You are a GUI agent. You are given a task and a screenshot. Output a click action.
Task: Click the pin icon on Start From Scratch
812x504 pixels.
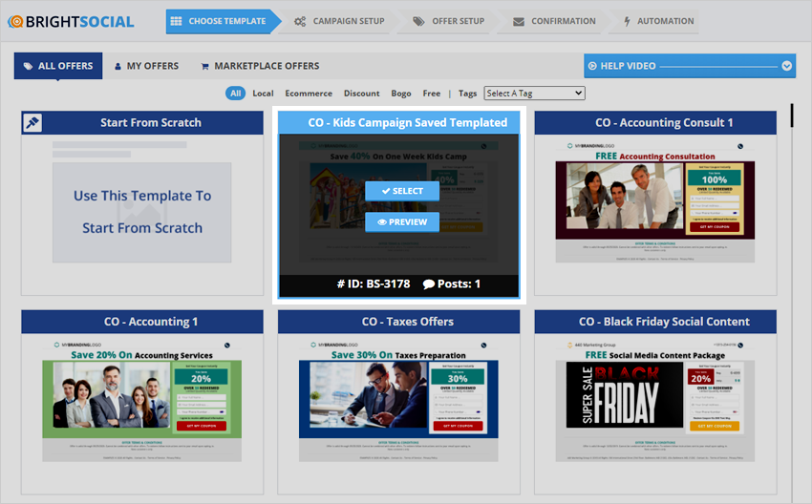(x=32, y=122)
